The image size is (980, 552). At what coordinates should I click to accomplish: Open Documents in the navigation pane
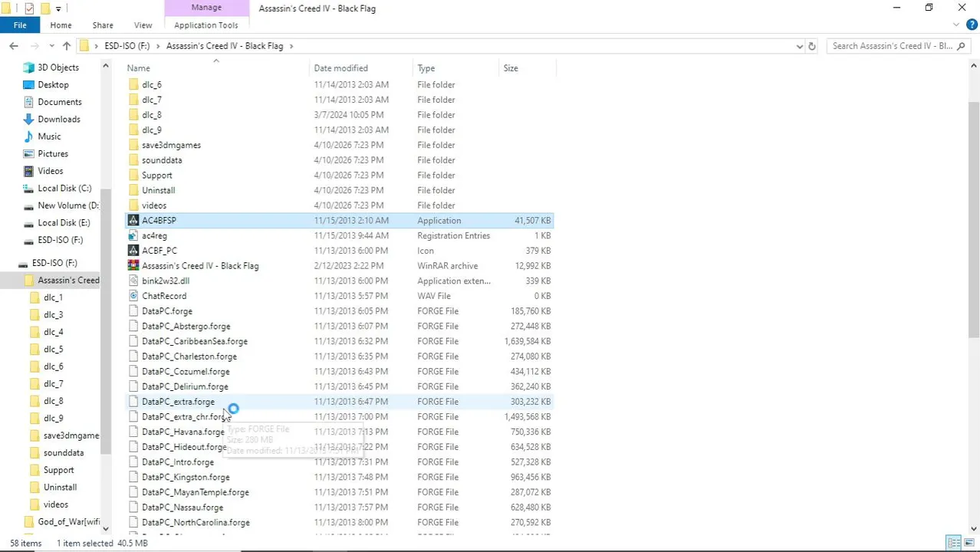point(60,102)
